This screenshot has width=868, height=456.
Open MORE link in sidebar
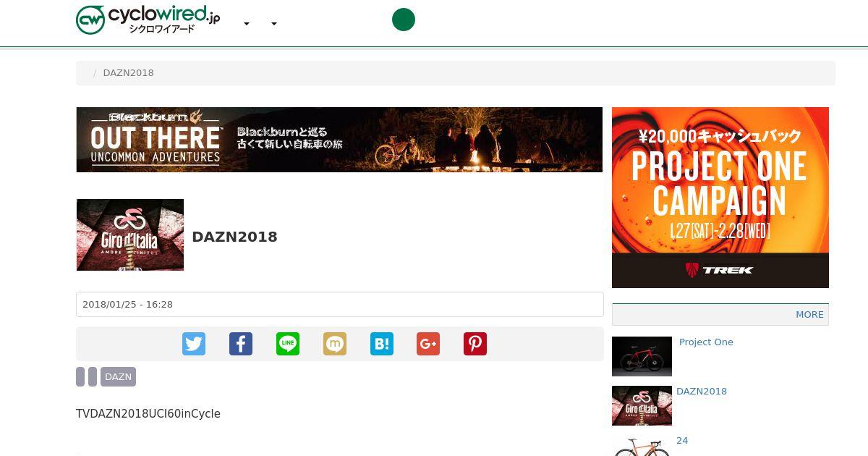tap(809, 315)
